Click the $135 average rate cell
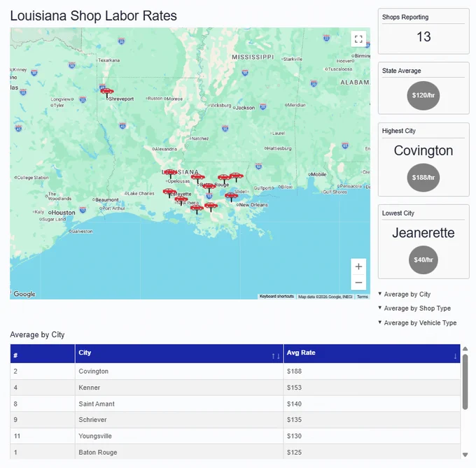The image size is (476, 468). click(x=372, y=420)
